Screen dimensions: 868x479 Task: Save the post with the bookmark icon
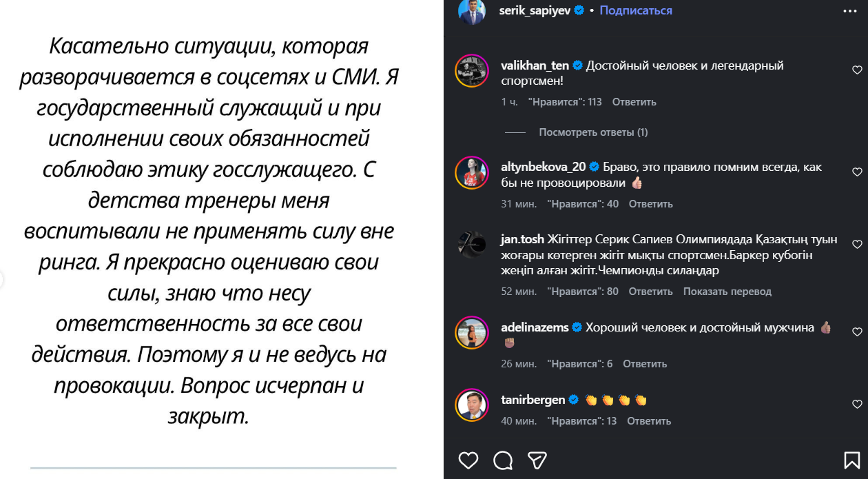pos(852,460)
